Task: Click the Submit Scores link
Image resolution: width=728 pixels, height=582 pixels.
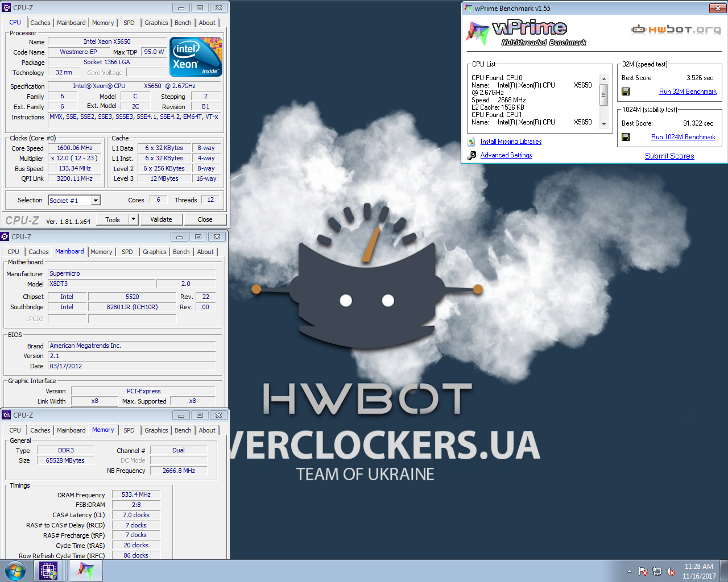Action: tap(669, 156)
